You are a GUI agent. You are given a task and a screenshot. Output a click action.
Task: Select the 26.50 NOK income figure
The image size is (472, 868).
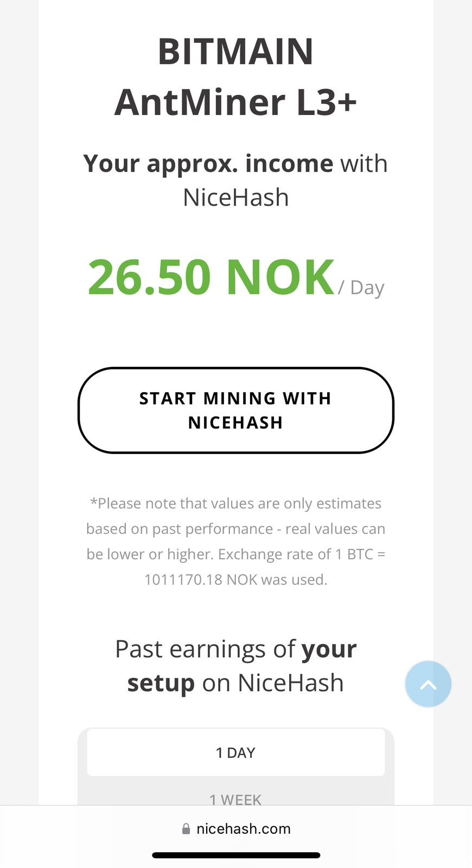click(211, 277)
